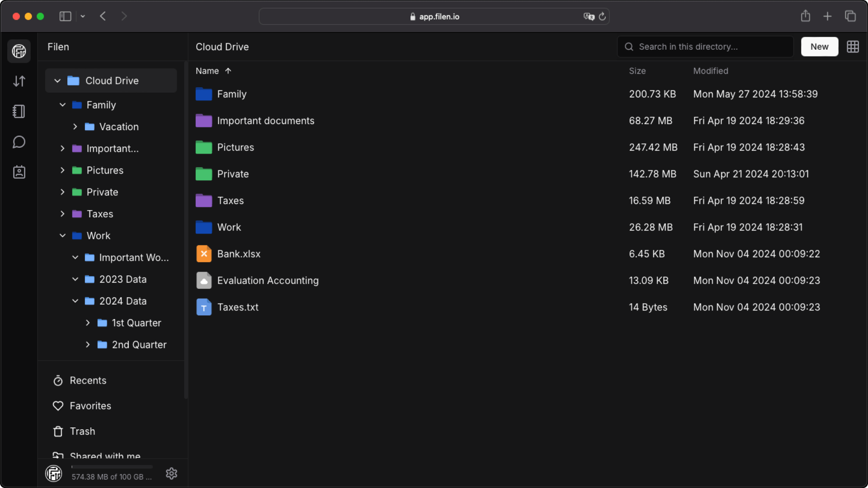Open the Chats section
This screenshot has width=868, height=488.
click(x=19, y=141)
